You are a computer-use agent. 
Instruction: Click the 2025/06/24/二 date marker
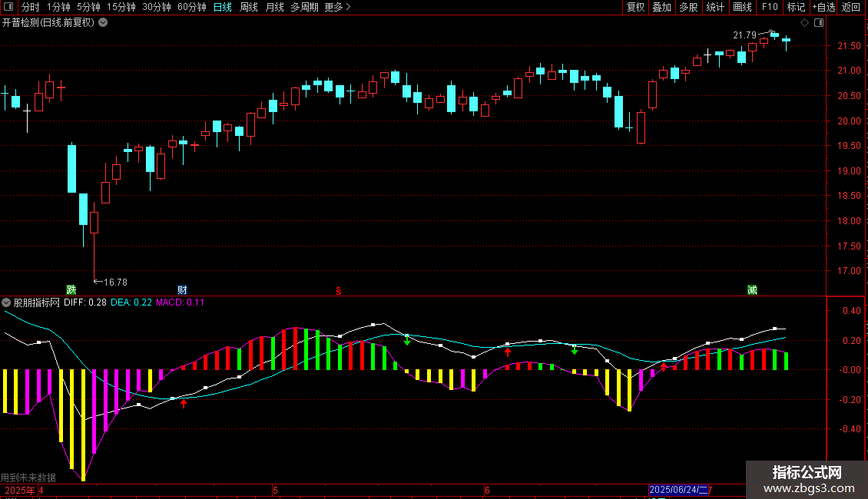coord(679,490)
